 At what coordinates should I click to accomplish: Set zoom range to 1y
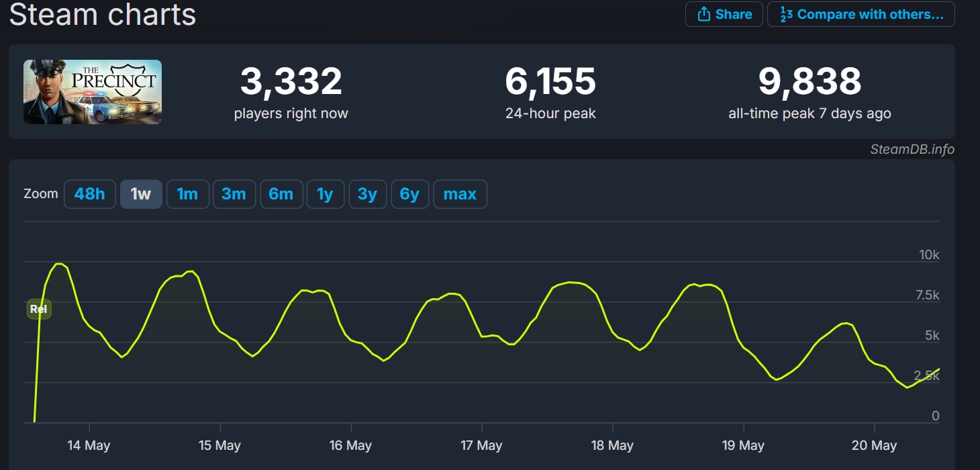click(x=326, y=194)
